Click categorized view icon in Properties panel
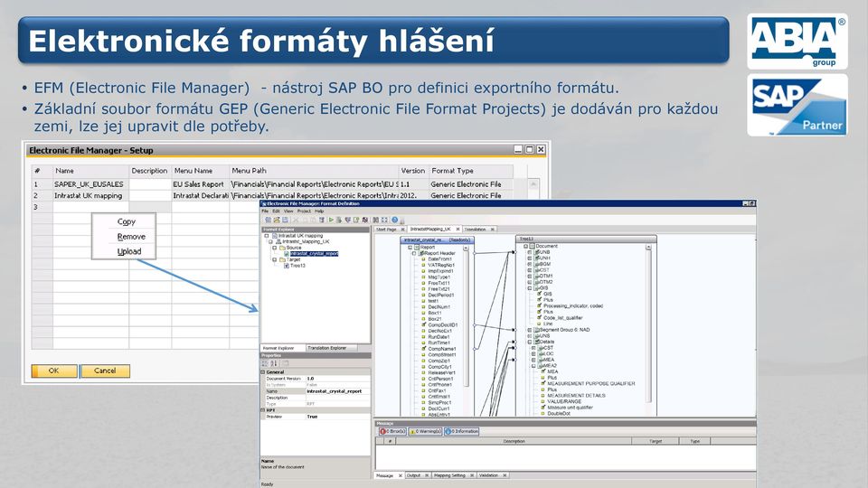 [x=265, y=363]
